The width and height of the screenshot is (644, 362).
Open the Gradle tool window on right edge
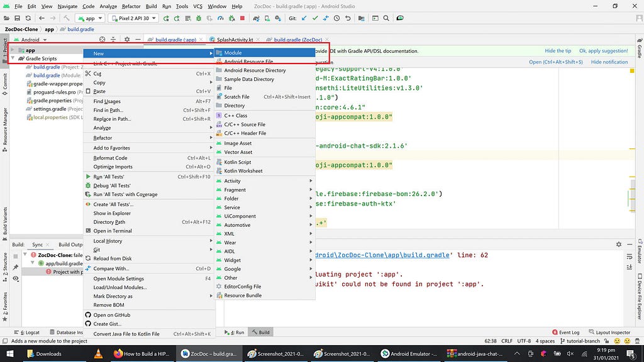point(640,48)
